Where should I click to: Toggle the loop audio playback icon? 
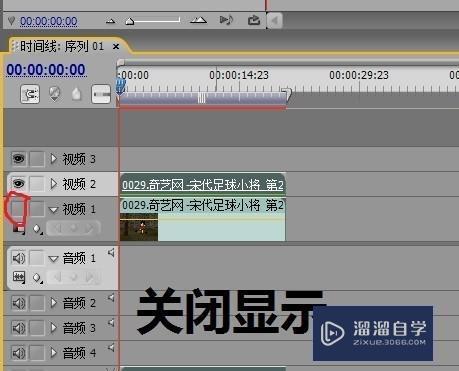[254, 20]
